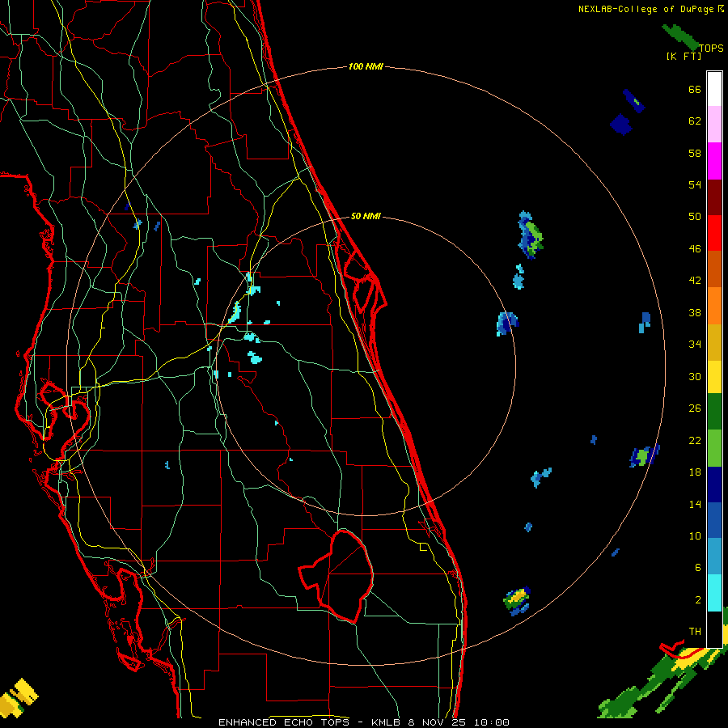Viewport: 728px width, 728px height.
Task: Pick the yellow legend swatch near 30
Action: pyautogui.click(x=714, y=377)
